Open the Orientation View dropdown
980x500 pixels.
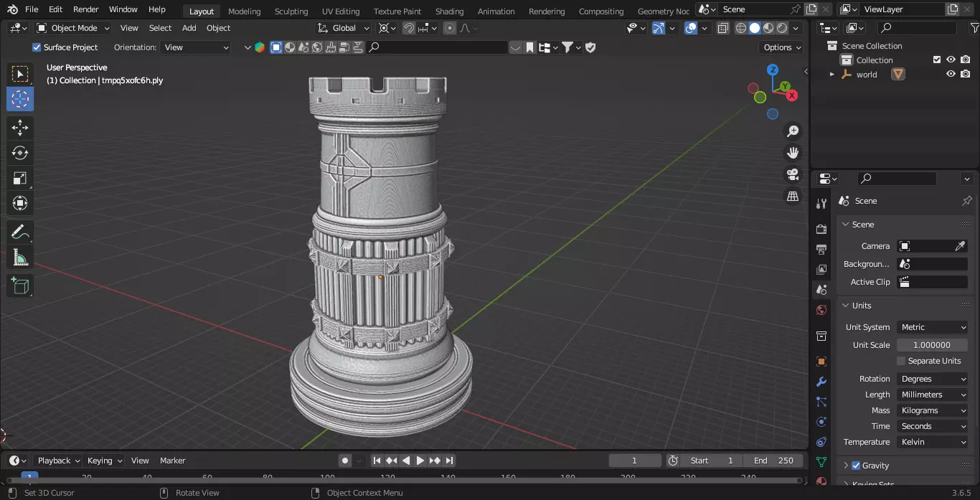(x=196, y=47)
